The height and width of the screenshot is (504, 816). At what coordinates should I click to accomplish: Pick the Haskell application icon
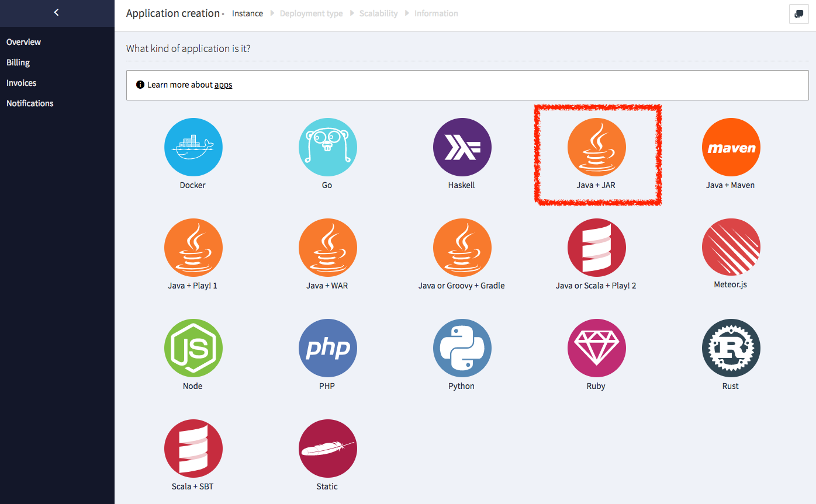pyautogui.click(x=462, y=147)
